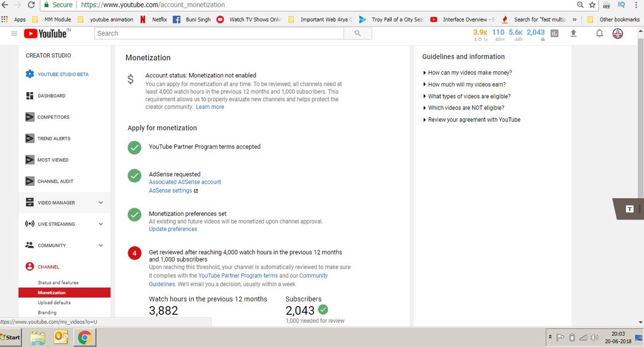Click the taskbar volume speaker icon
The height and width of the screenshot is (347, 644).
[x=594, y=338]
